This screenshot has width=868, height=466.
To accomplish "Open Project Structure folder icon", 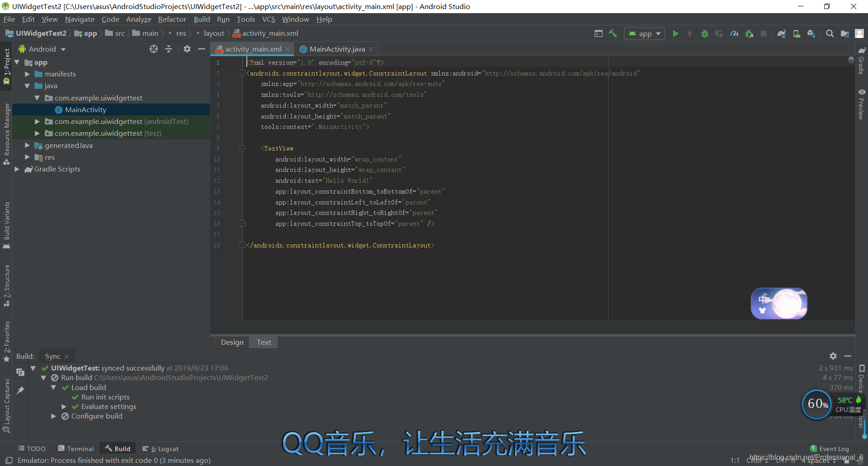I will (845, 33).
